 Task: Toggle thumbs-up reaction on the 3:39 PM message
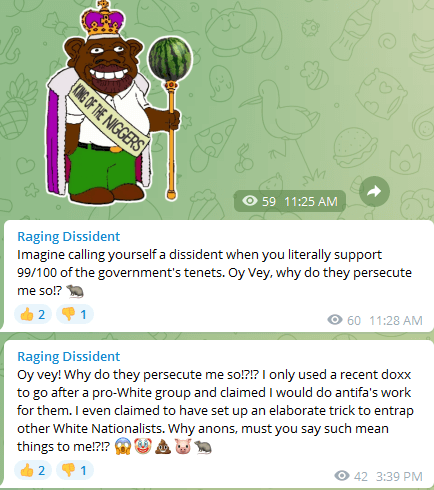click(x=33, y=470)
